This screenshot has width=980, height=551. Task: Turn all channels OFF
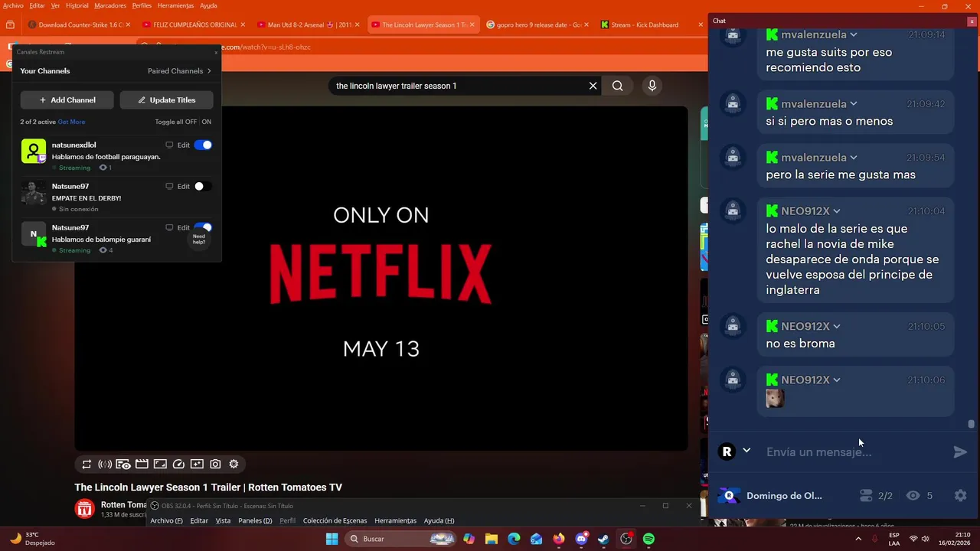(x=191, y=122)
